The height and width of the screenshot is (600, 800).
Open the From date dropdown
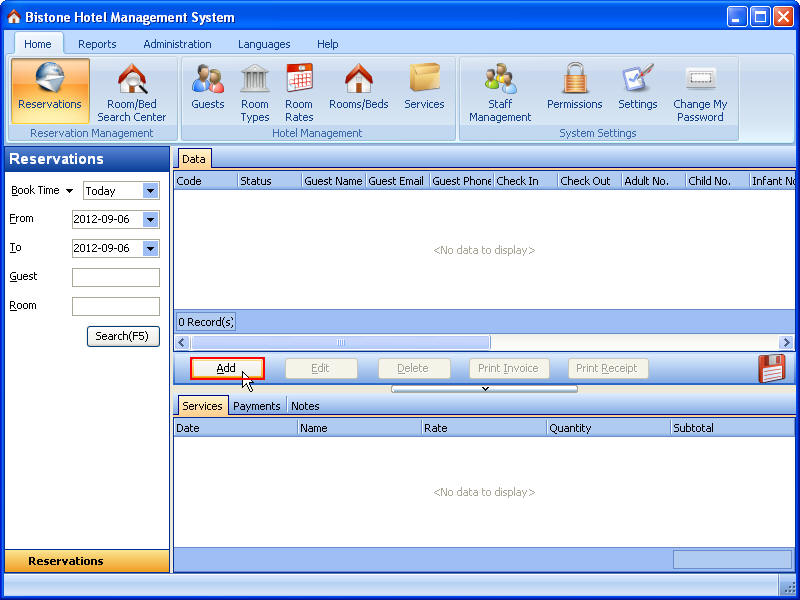(x=151, y=219)
